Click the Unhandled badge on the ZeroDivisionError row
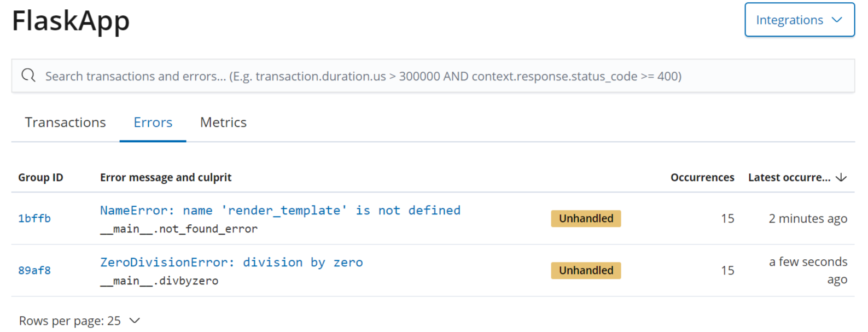The image size is (868, 332). pos(586,270)
